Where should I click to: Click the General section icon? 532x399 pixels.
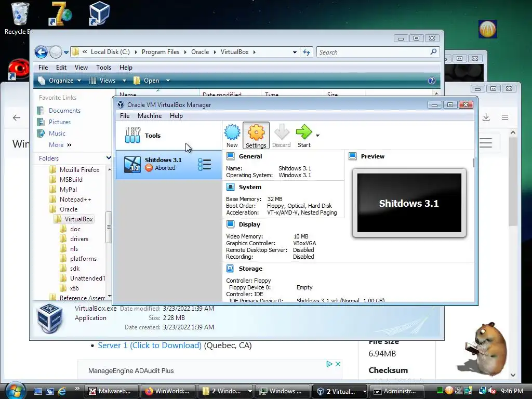pos(230,156)
